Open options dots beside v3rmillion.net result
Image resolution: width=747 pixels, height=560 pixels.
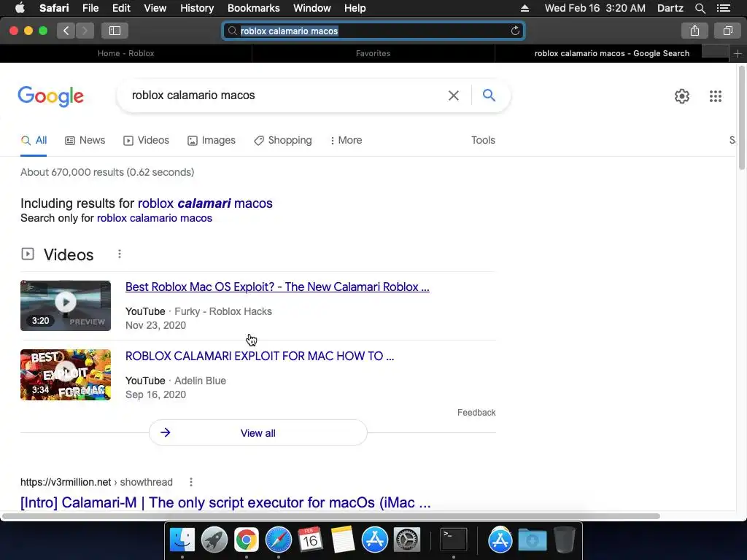click(191, 482)
